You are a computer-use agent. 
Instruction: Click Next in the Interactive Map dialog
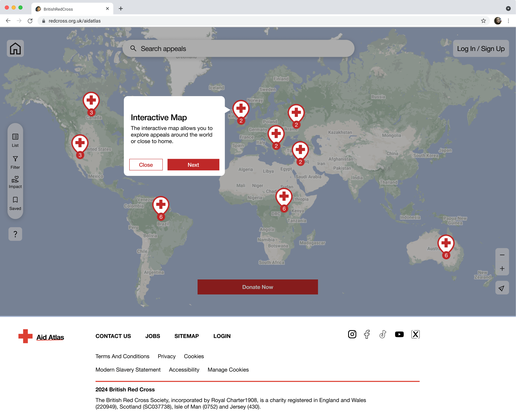(x=193, y=165)
